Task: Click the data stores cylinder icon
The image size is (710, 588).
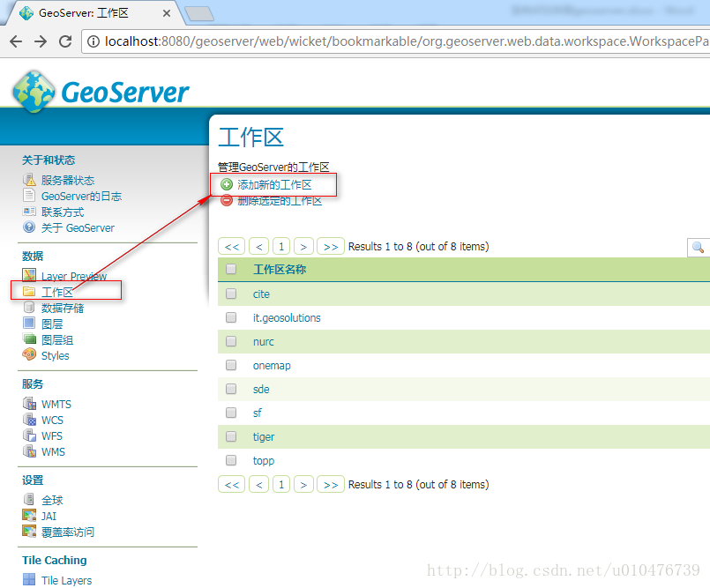Action: point(29,308)
